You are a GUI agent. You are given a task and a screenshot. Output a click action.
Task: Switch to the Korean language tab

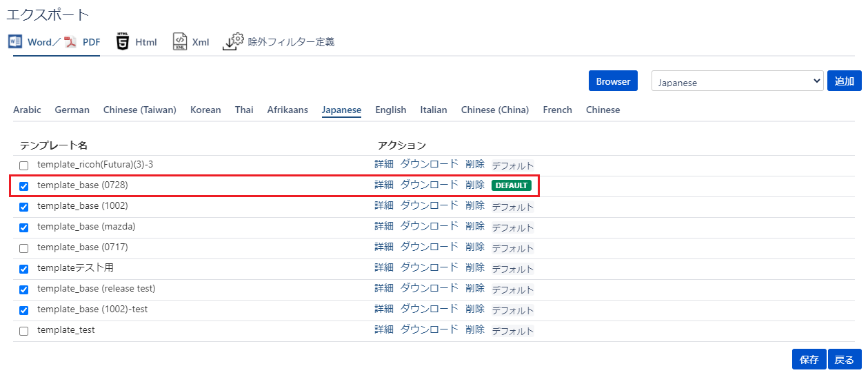205,110
